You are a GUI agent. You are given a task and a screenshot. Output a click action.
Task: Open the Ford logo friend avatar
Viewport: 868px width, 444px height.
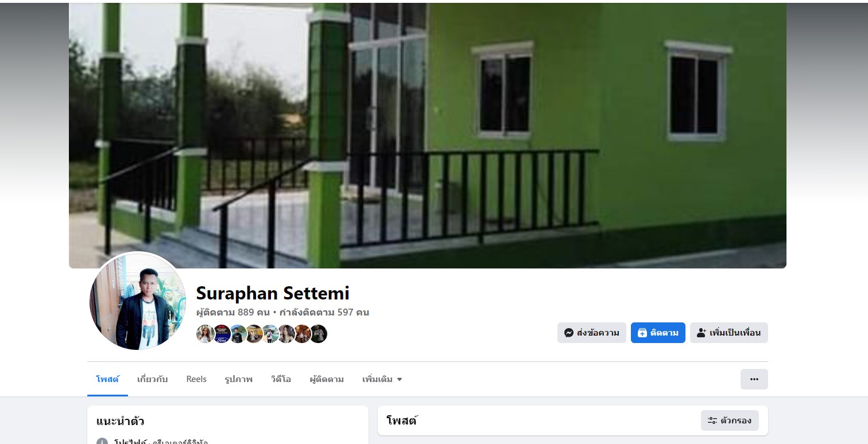[222, 334]
